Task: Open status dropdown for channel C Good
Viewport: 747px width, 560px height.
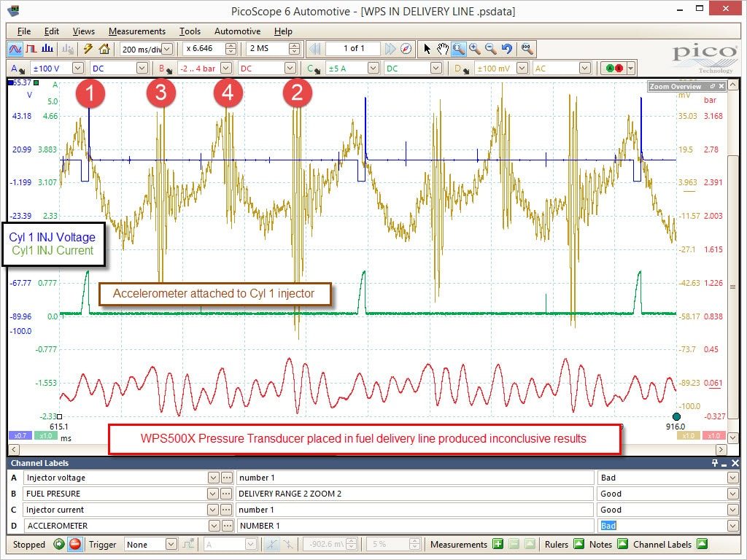Action: (x=732, y=510)
